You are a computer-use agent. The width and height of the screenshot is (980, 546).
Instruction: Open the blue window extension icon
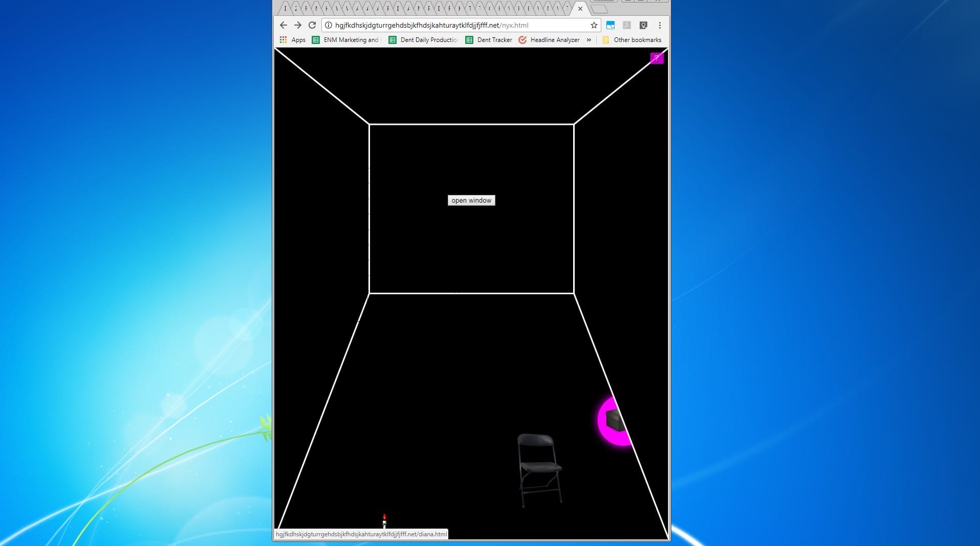[611, 25]
